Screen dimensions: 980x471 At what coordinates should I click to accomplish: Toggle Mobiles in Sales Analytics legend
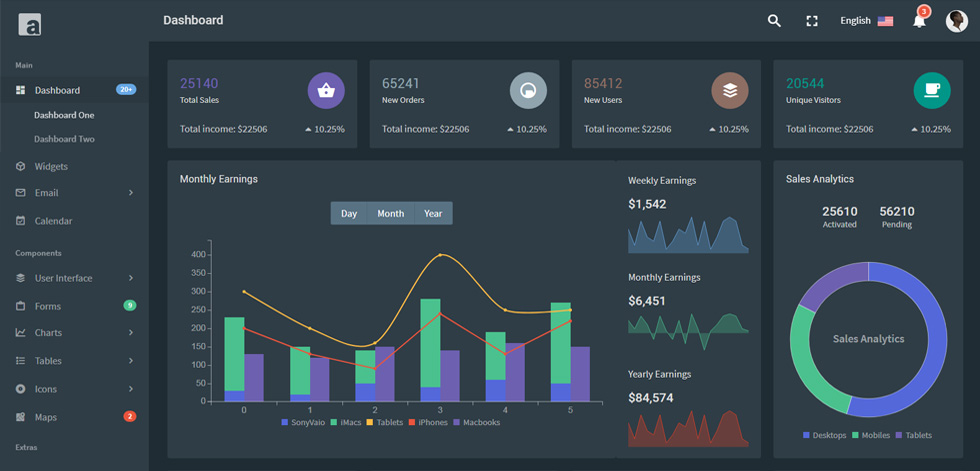(x=871, y=435)
